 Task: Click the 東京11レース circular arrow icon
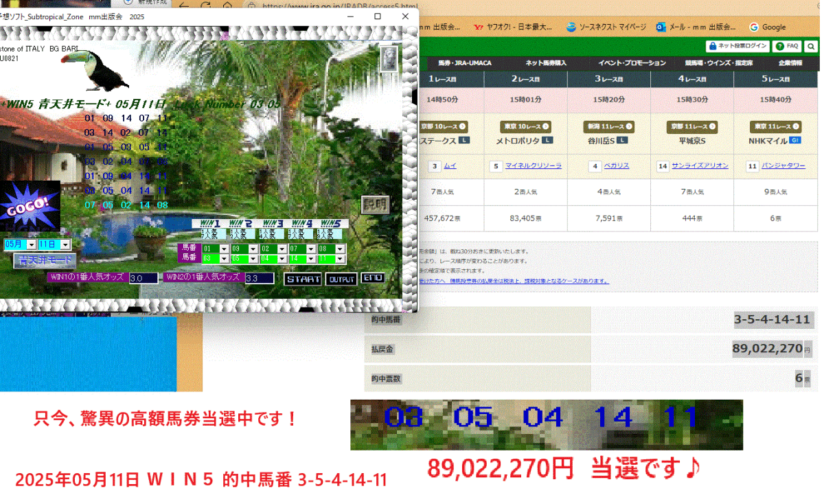pos(796,127)
